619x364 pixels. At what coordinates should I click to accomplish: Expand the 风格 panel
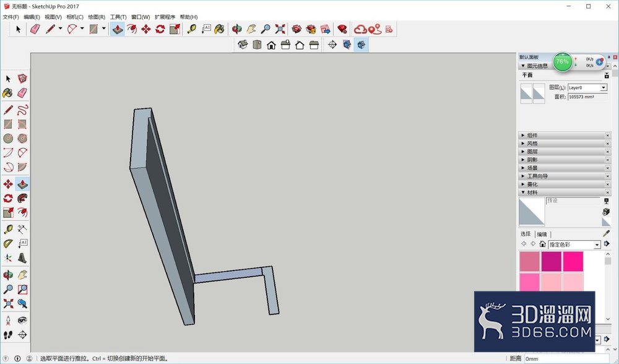[x=565, y=144]
